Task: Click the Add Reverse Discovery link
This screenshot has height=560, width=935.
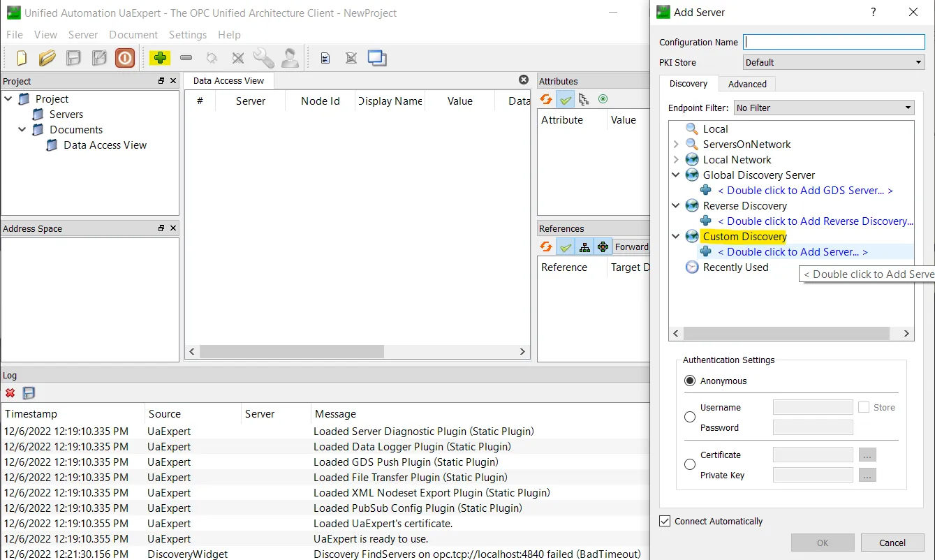Action: [815, 221]
